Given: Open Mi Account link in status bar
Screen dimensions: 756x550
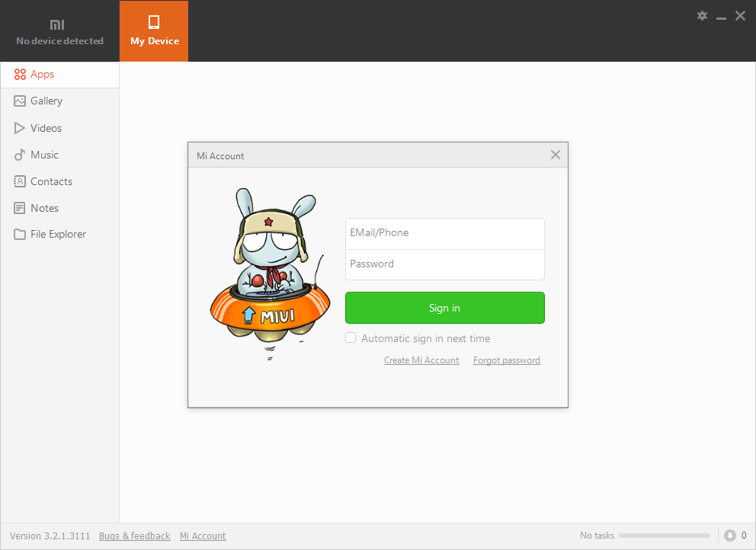Looking at the screenshot, I should coord(203,536).
